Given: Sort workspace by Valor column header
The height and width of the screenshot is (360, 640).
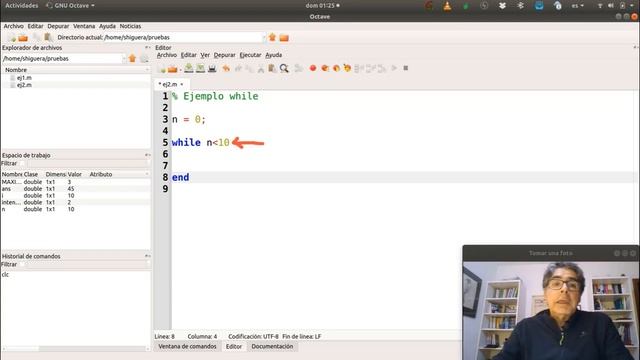Looking at the screenshot, I should (75, 174).
